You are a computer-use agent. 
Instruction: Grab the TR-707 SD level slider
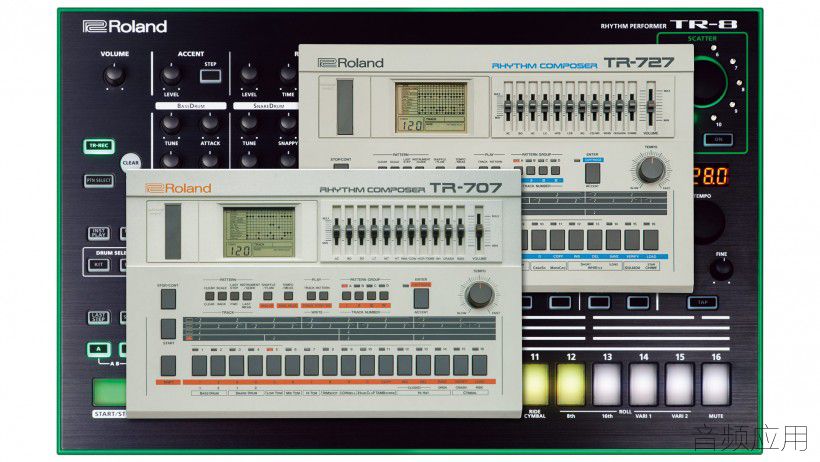click(361, 230)
